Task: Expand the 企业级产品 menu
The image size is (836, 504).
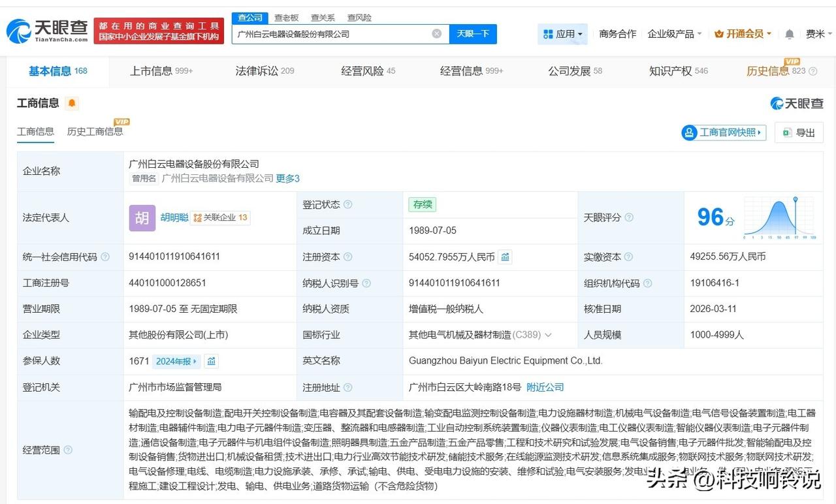Action: (x=675, y=34)
